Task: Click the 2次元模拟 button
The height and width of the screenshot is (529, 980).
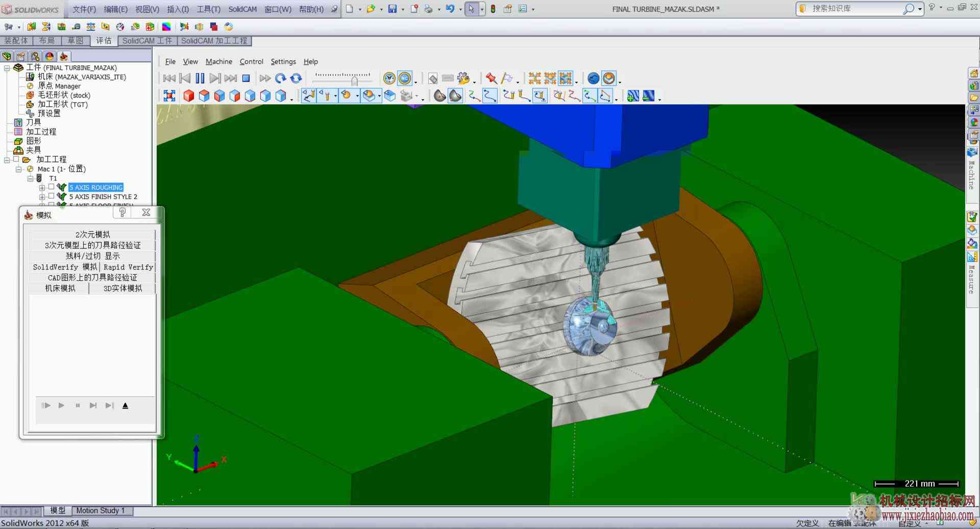Action: point(92,234)
